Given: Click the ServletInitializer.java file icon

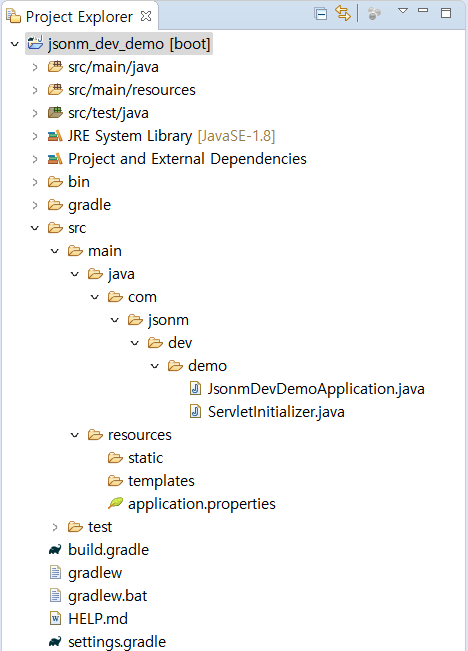Looking at the screenshot, I should [195, 411].
